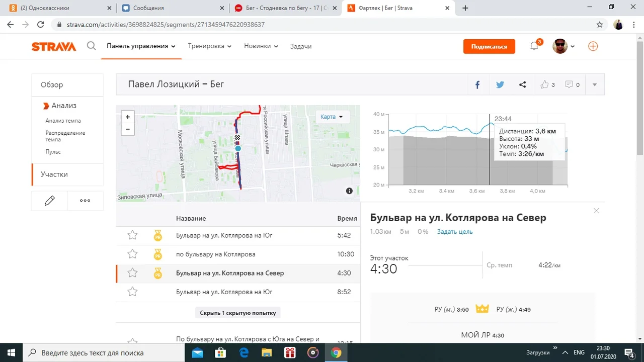Show hidden system tray icons

[x=565, y=352]
